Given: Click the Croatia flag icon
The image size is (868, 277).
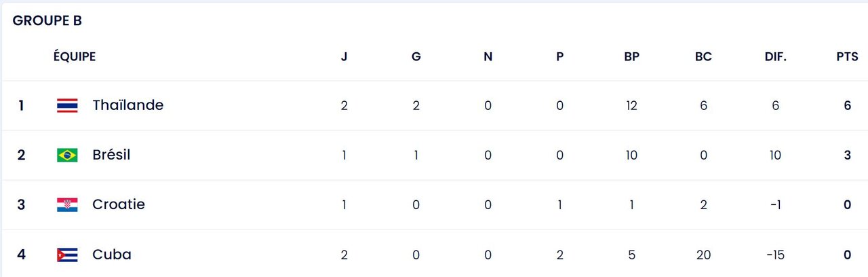Looking at the screenshot, I should pos(67,204).
